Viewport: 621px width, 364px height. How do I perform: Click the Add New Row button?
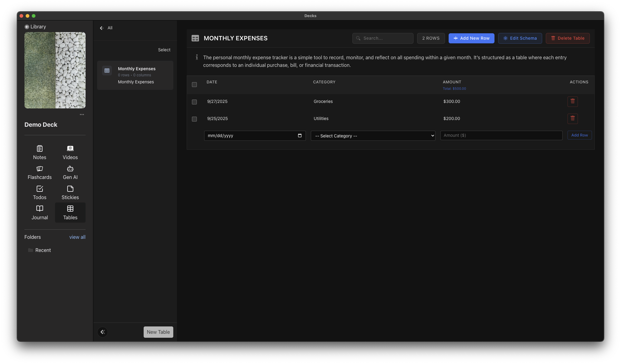pyautogui.click(x=471, y=38)
